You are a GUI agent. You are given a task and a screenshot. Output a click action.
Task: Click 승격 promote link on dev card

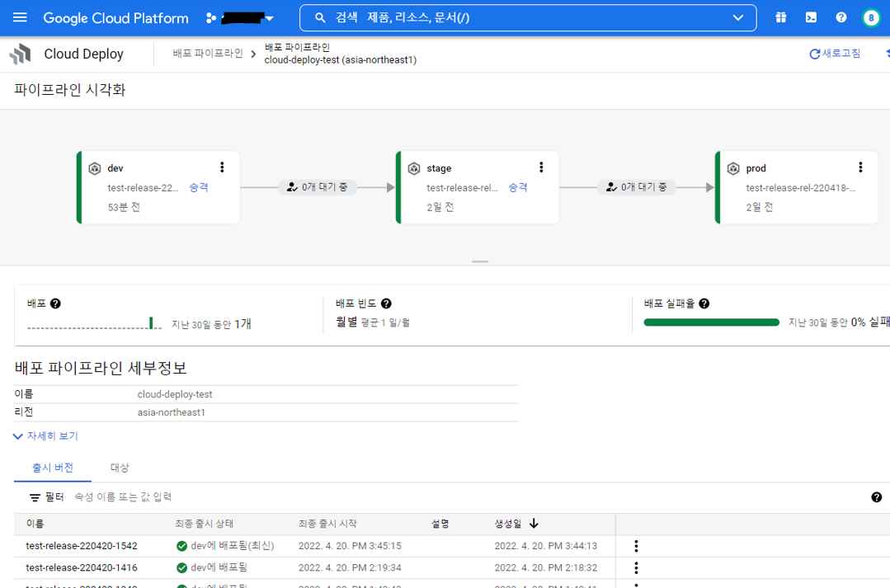click(199, 187)
